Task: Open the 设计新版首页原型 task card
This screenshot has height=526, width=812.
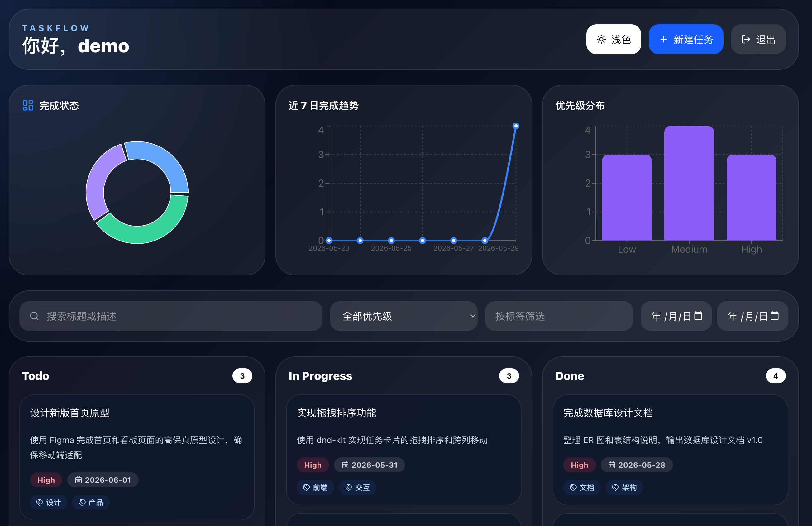Action: pyautogui.click(x=137, y=457)
